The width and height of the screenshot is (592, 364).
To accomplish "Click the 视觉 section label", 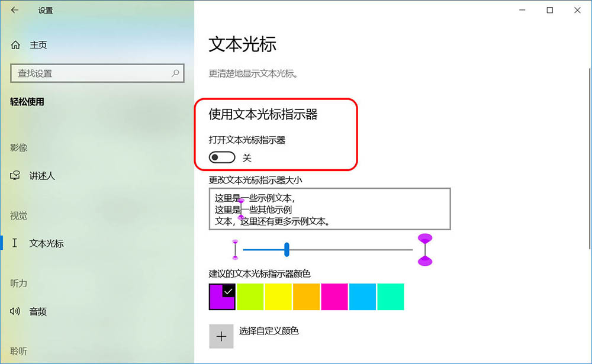I will pos(19,215).
